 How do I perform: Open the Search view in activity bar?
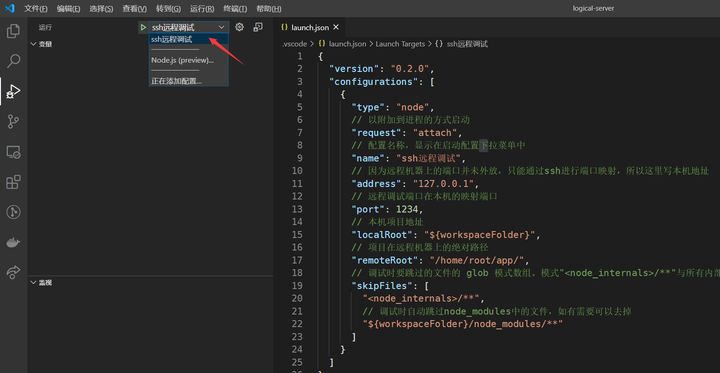13,61
